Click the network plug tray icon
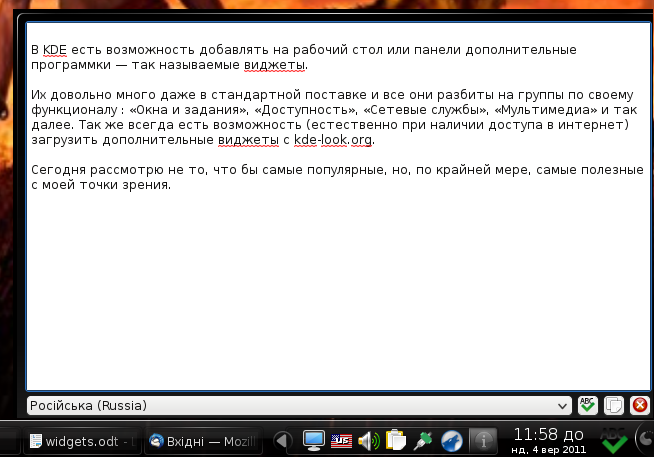This screenshot has width=654, height=457. tap(423, 441)
